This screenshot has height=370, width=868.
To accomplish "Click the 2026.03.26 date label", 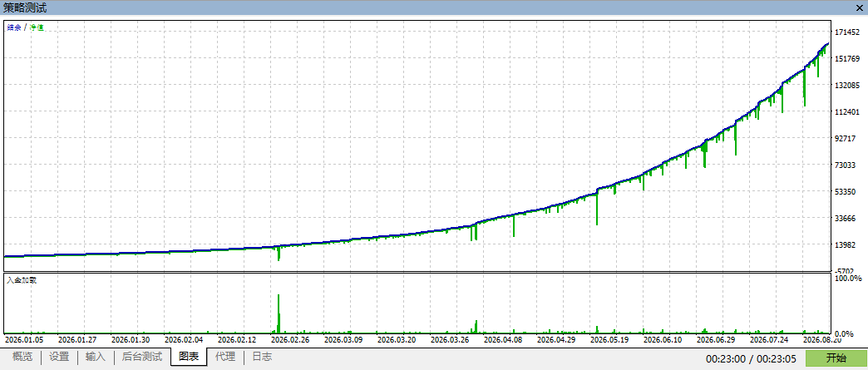I will (x=450, y=340).
